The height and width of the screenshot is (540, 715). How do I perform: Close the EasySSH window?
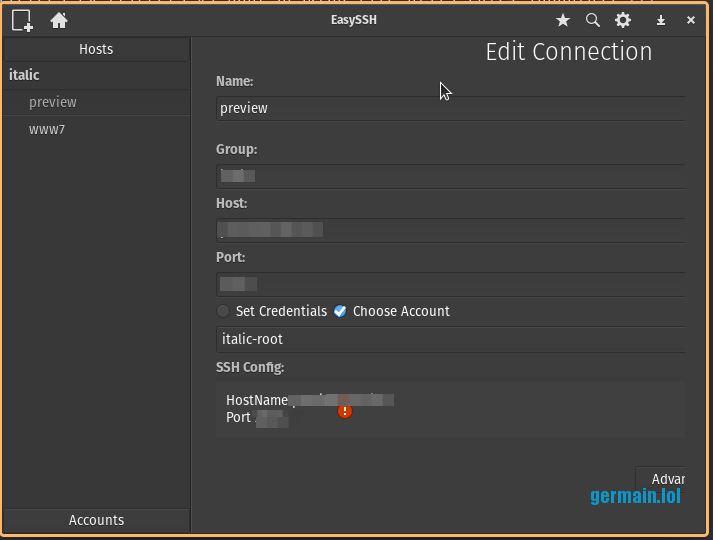(x=691, y=20)
